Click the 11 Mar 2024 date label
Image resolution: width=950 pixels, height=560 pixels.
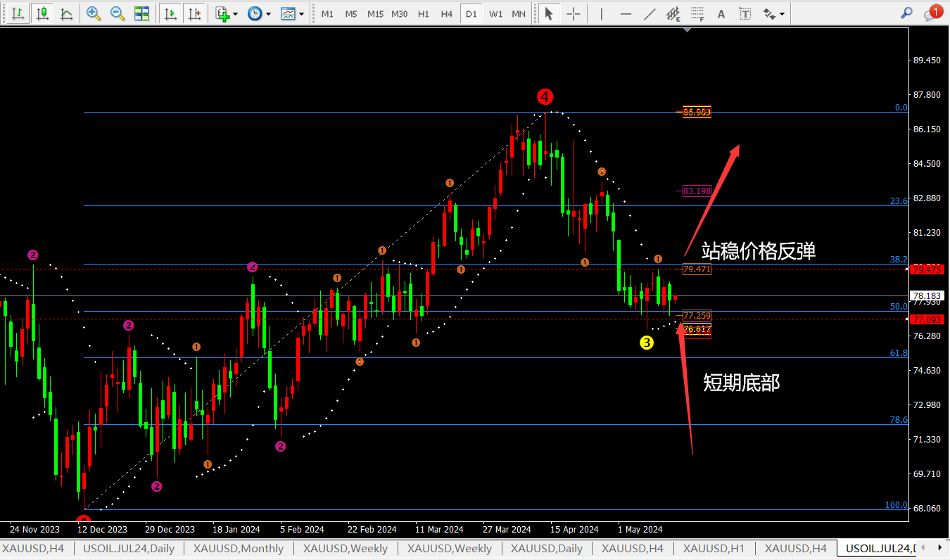coord(439,529)
